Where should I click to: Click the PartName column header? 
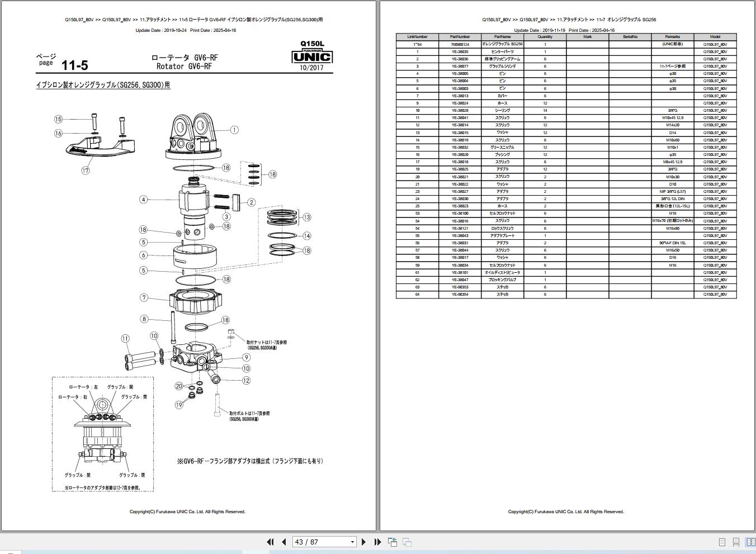pos(502,37)
